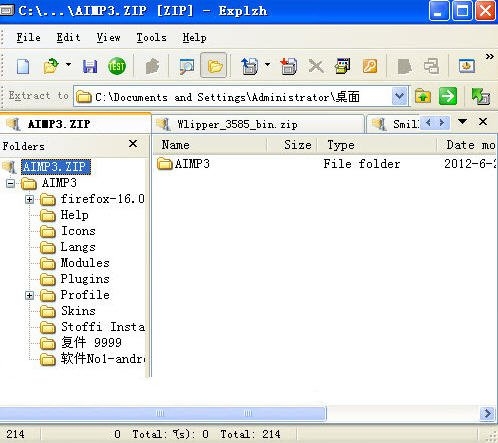Click the orange key password icon
The image size is (498, 443).
(x=370, y=66)
